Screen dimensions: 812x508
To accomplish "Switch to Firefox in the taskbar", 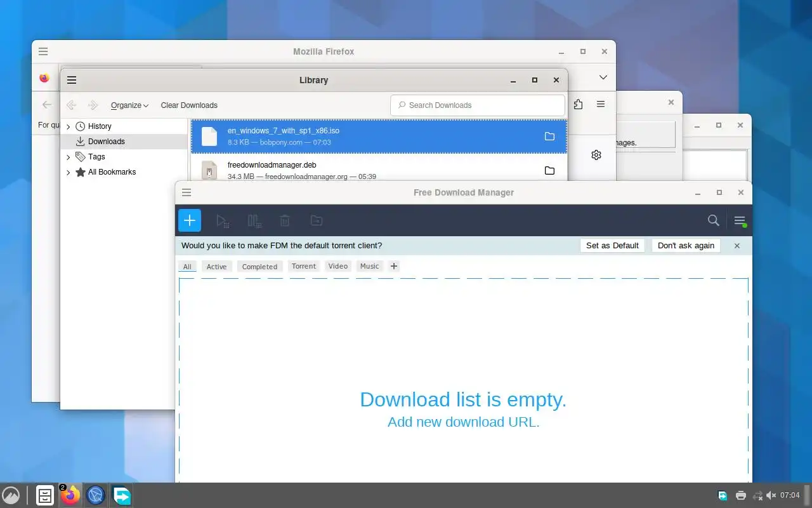I will [x=70, y=495].
